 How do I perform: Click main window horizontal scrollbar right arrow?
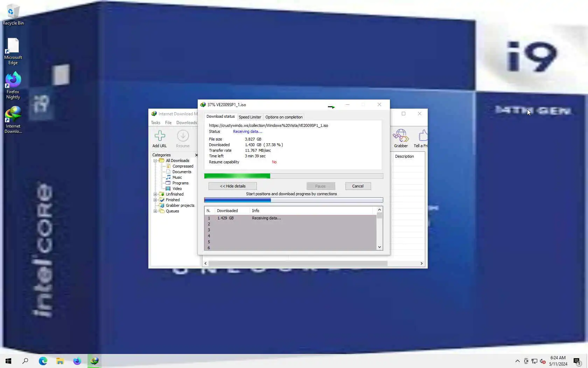tap(421, 263)
